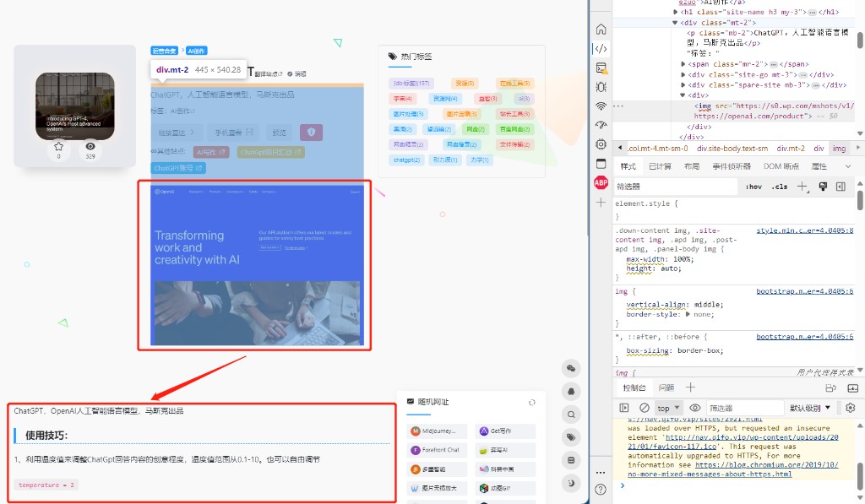Switch to the 问题 Issues drawer tab
The height and width of the screenshot is (504, 865).
(666, 387)
